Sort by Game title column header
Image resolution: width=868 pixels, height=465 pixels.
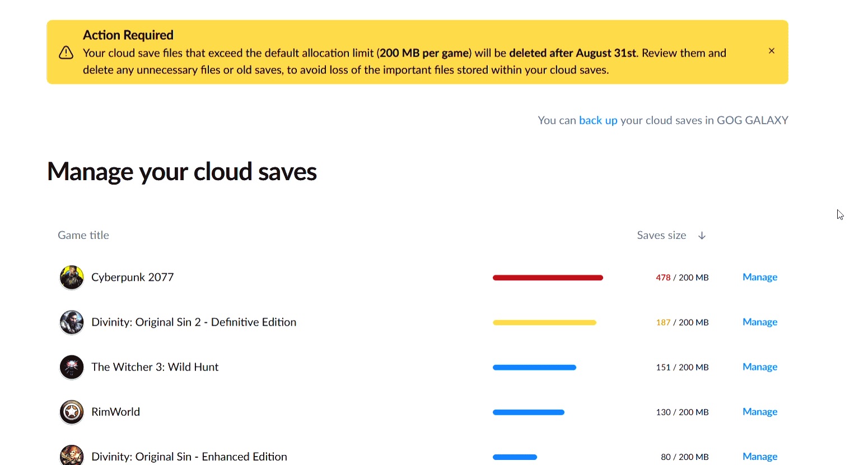tap(83, 236)
